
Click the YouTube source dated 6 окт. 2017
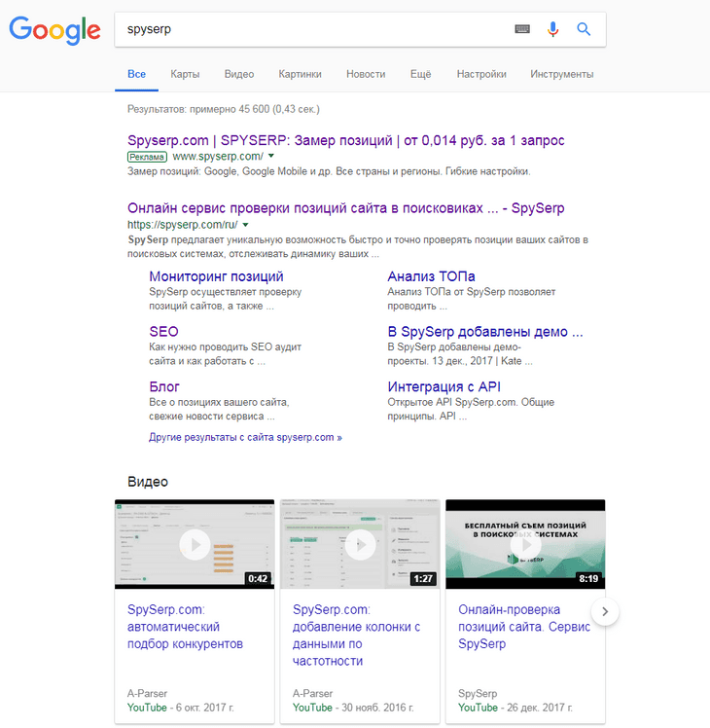[x=147, y=708]
